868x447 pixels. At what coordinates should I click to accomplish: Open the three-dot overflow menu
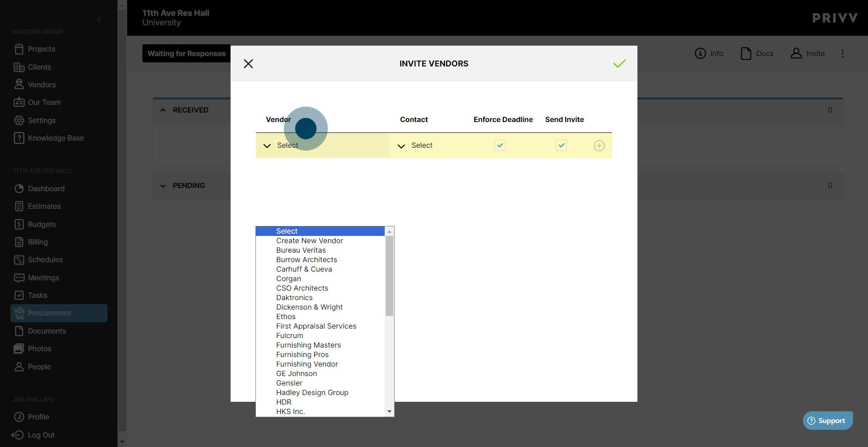[x=843, y=53]
